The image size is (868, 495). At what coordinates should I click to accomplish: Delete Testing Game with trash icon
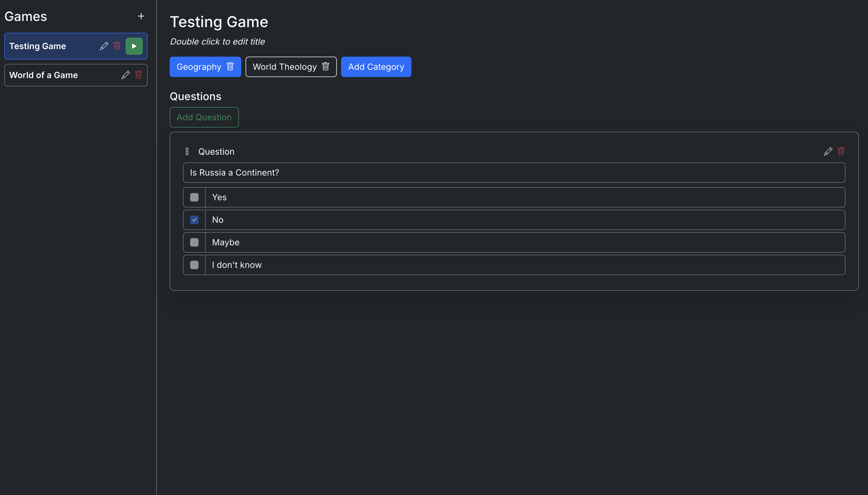(x=117, y=46)
